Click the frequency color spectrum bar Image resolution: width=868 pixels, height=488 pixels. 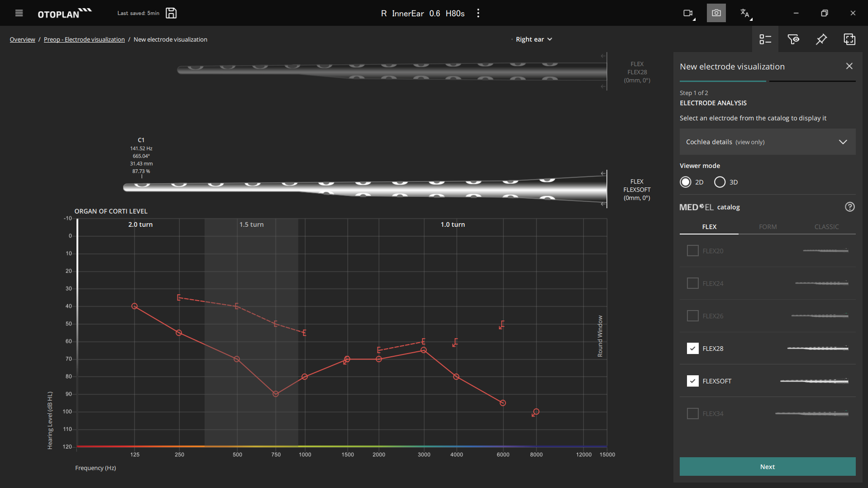tap(342, 446)
